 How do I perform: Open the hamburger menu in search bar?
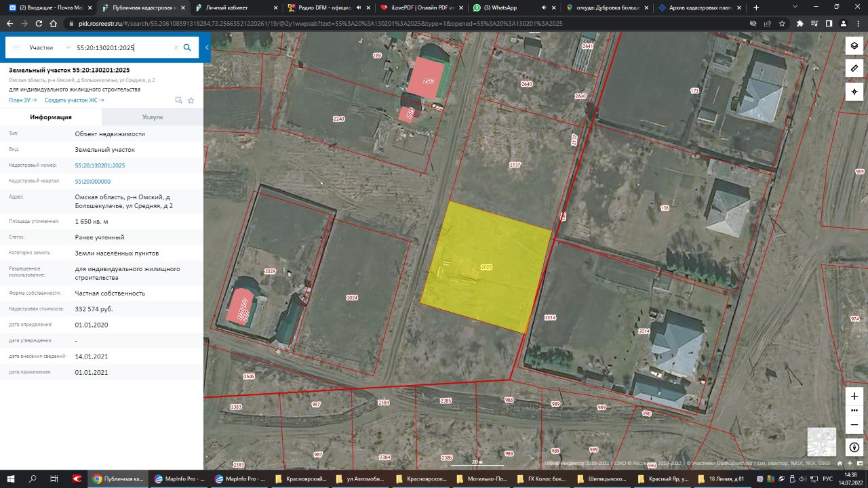click(16, 47)
